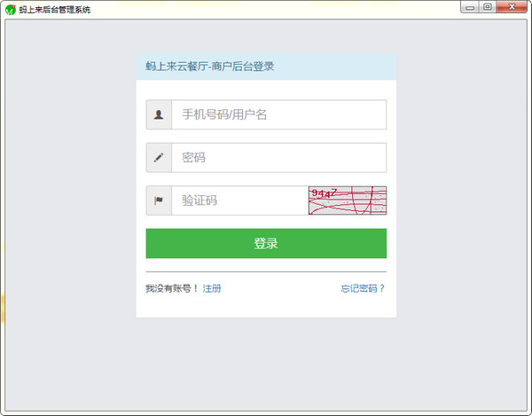The image size is (532, 416).
Task: Click the green 登录 login button
Action: coord(266,243)
